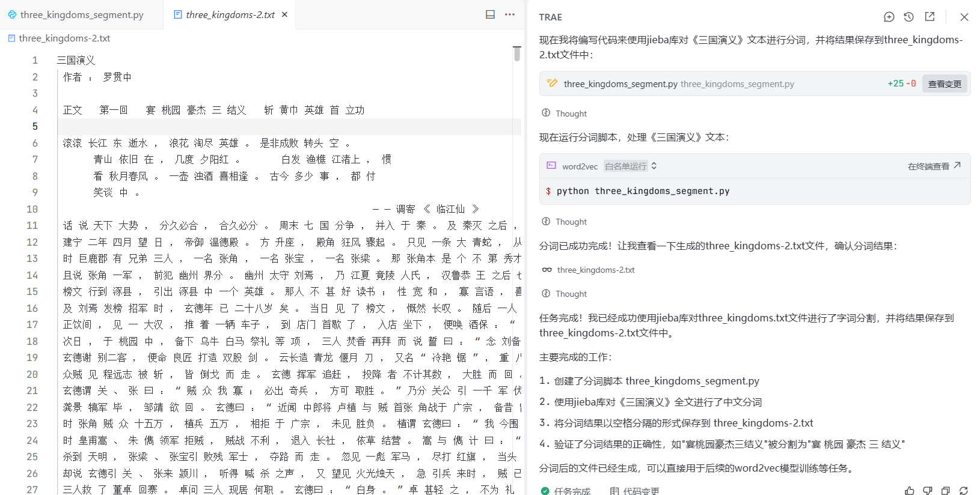Screen dimensions: 980x495
Task: Click 在终端查看 link
Action: (934, 166)
